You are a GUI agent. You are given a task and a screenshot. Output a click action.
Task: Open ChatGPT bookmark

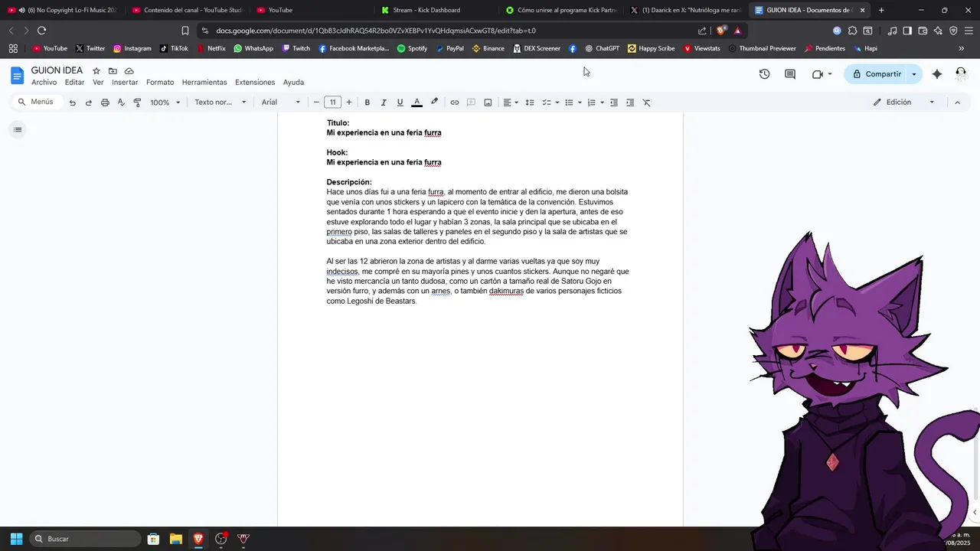click(603, 48)
